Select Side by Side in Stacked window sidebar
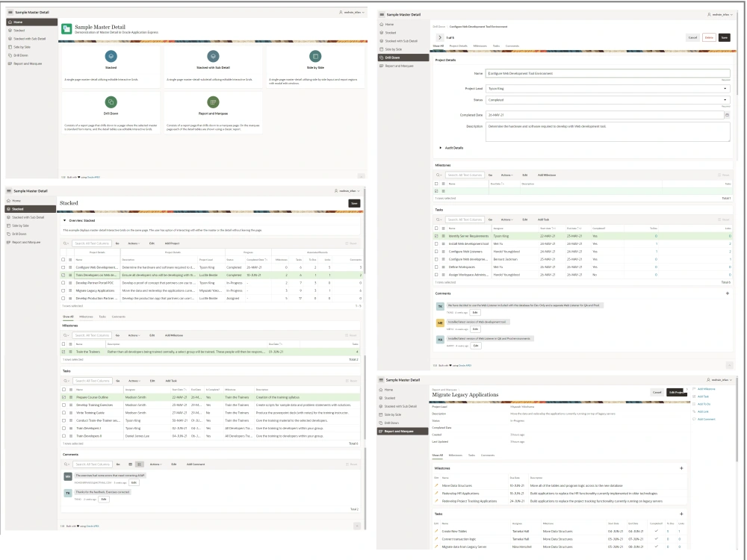Screen dimensions: 747x560 click(20, 225)
